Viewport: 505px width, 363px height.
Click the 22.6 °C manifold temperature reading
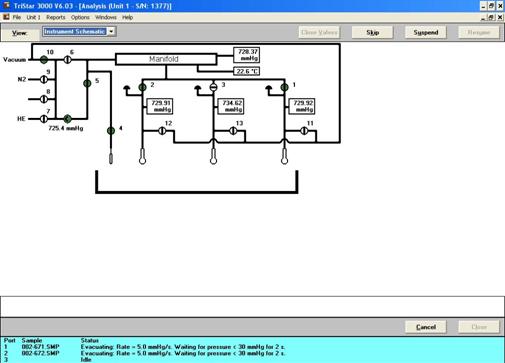click(x=247, y=71)
